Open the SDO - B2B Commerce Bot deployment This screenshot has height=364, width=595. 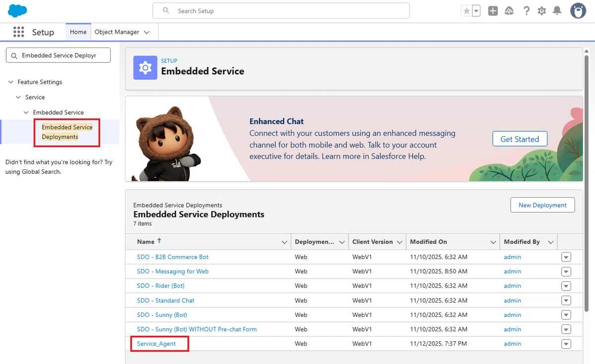(173, 257)
